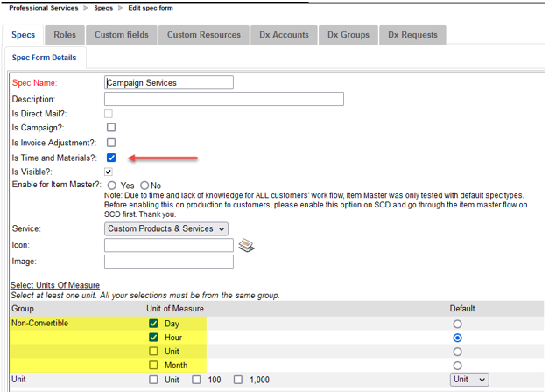Image resolution: width=549 pixels, height=392 pixels.
Task: Set Month as the default unit
Action: pos(457,366)
